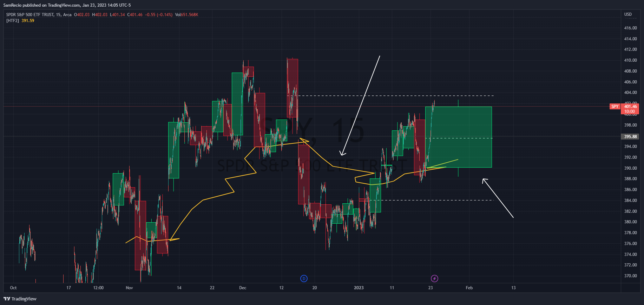644x305 pixels.
Task: Click the 404.00 price scale label
Action: click(630, 93)
